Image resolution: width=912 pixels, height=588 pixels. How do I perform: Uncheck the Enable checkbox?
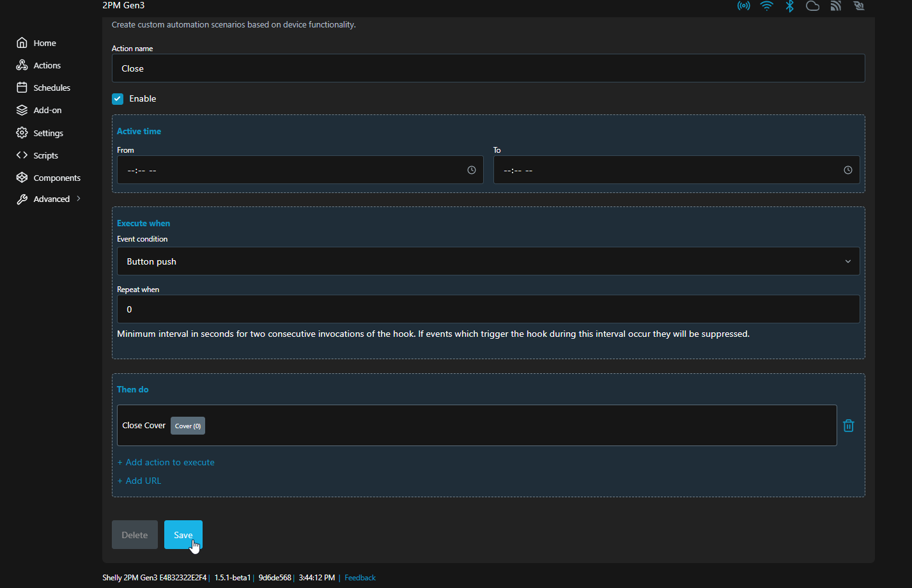point(118,98)
